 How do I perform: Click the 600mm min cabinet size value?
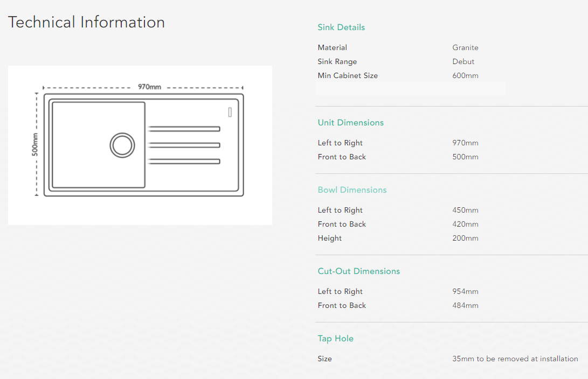[465, 76]
